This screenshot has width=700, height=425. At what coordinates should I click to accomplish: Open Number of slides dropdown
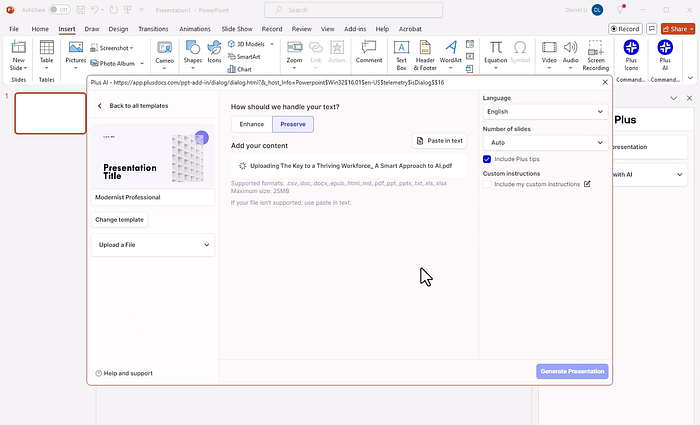[545, 142]
